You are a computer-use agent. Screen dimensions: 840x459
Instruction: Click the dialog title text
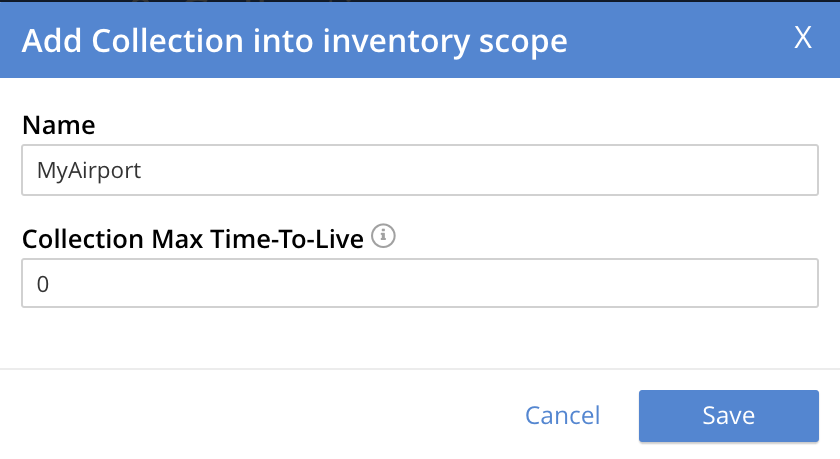tap(294, 41)
